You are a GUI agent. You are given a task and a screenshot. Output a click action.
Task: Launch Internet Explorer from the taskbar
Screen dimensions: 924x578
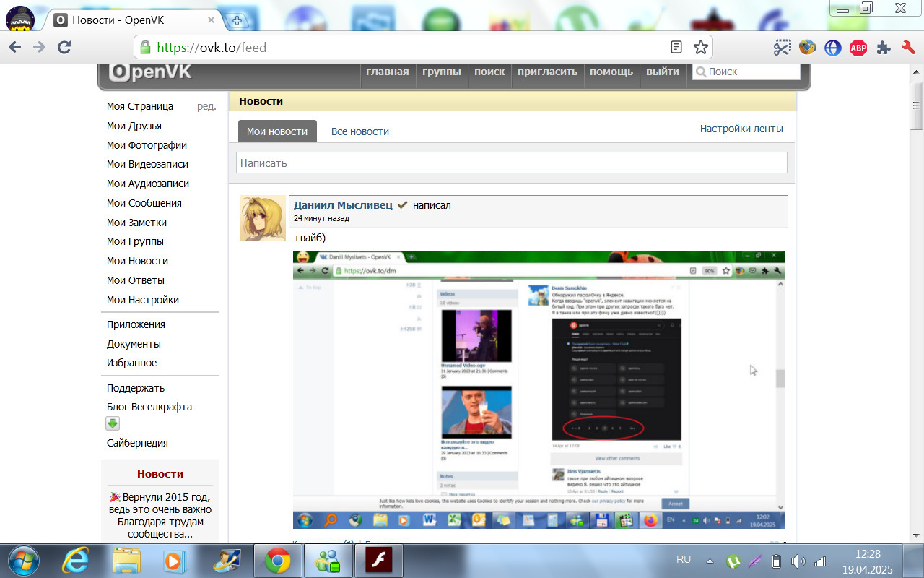click(77, 561)
